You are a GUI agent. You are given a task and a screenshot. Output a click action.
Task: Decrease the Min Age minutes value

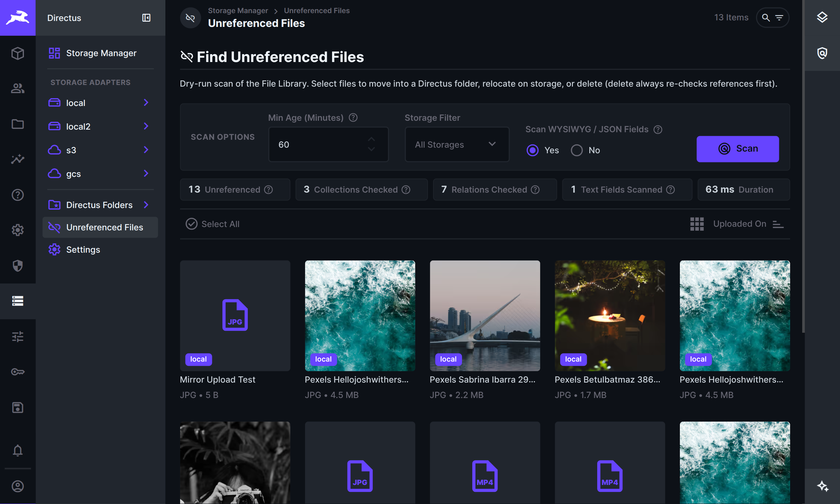[371, 149]
